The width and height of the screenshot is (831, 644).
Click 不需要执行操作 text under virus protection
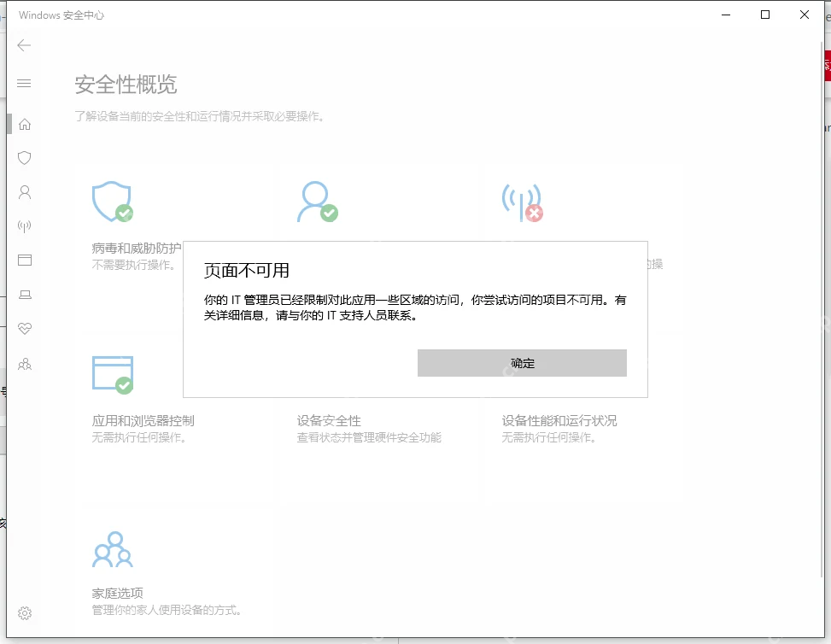click(x=133, y=265)
